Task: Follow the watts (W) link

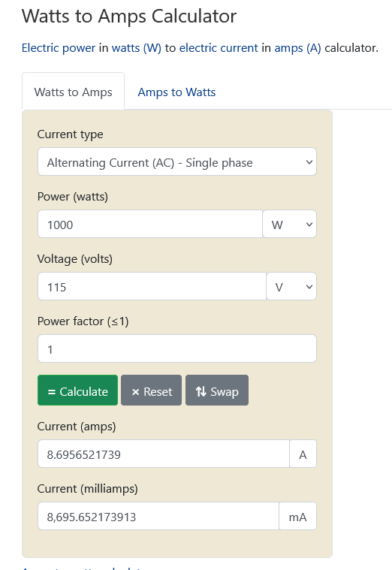Action: [137, 48]
